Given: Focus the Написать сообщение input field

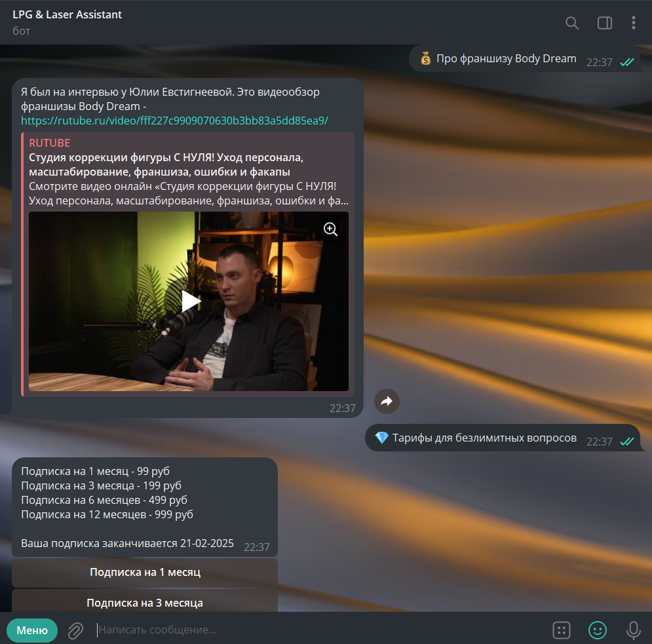Looking at the screenshot, I should [x=320, y=630].
